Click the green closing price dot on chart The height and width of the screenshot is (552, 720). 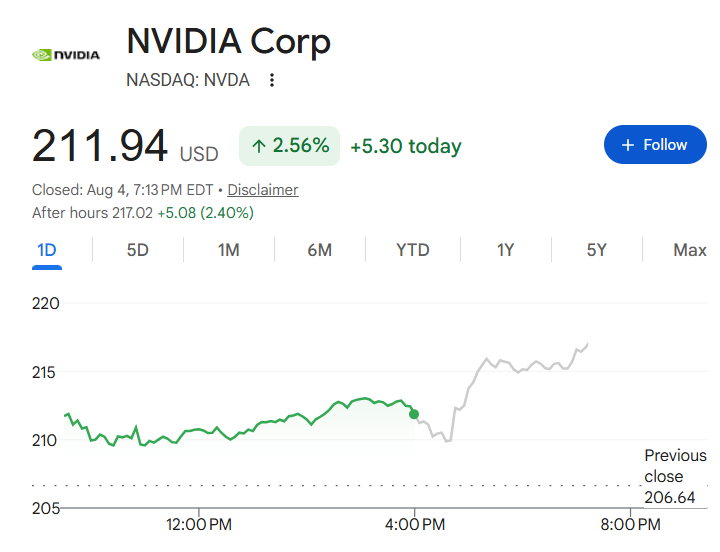click(414, 414)
